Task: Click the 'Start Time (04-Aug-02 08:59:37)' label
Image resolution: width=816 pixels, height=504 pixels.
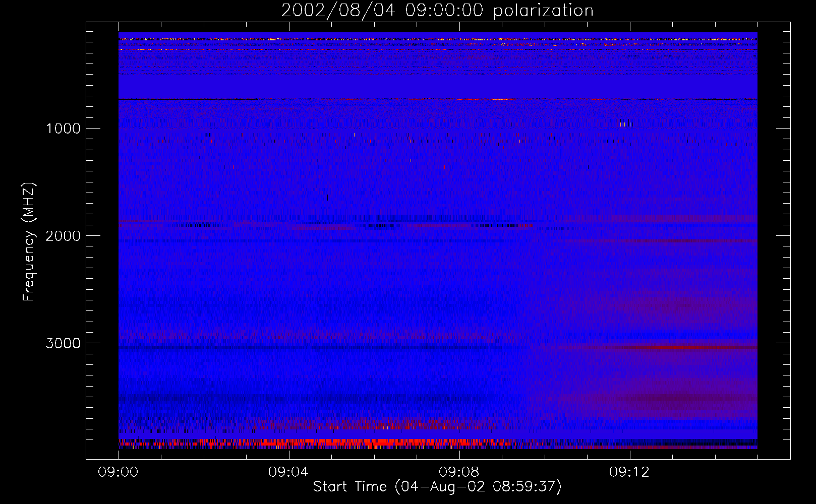Action: coord(437,487)
